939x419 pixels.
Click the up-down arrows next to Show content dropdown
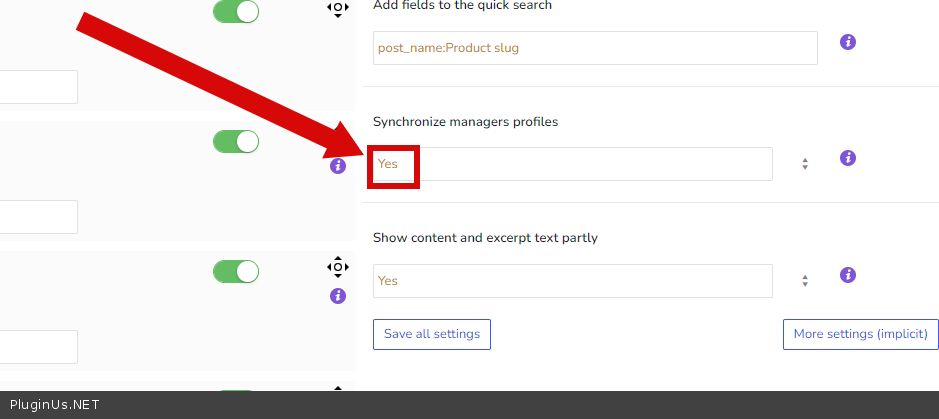click(x=805, y=281)
